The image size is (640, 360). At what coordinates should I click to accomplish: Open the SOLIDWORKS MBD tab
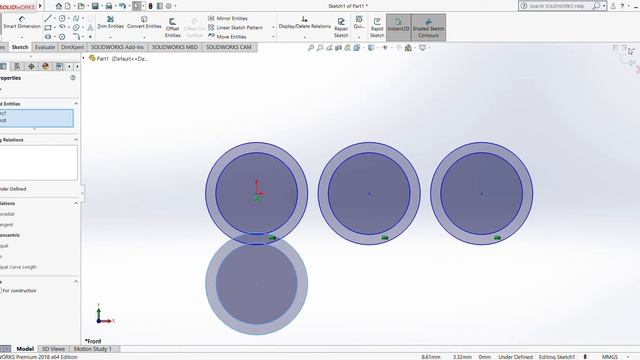(175, 47)
